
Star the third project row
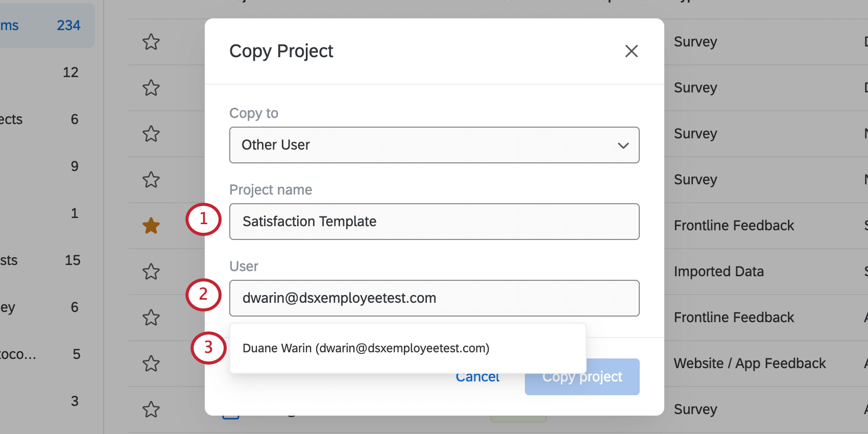click(x=151, y=134)
